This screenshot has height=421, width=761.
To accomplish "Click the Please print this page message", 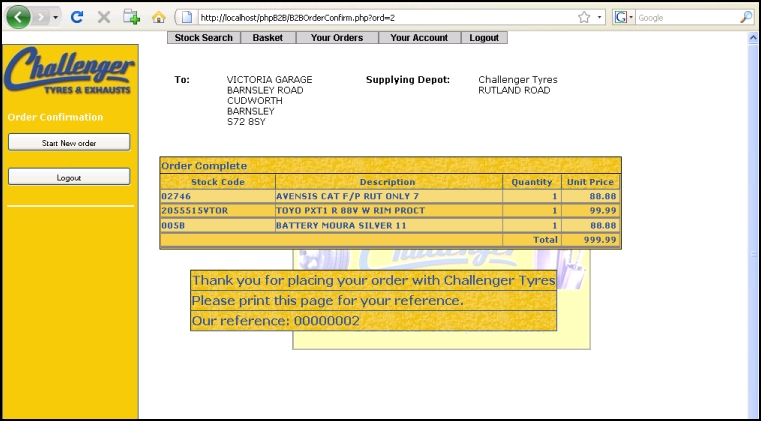I will (328, 301).
